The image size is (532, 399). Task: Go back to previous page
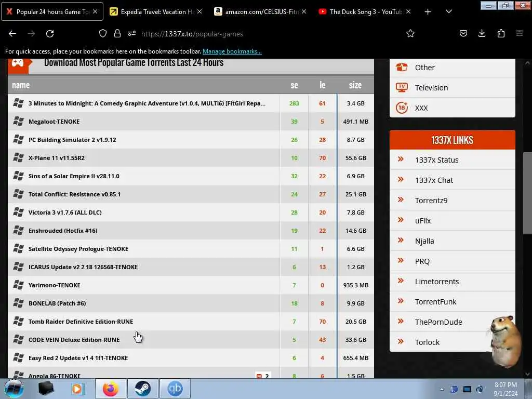[12, 34]
